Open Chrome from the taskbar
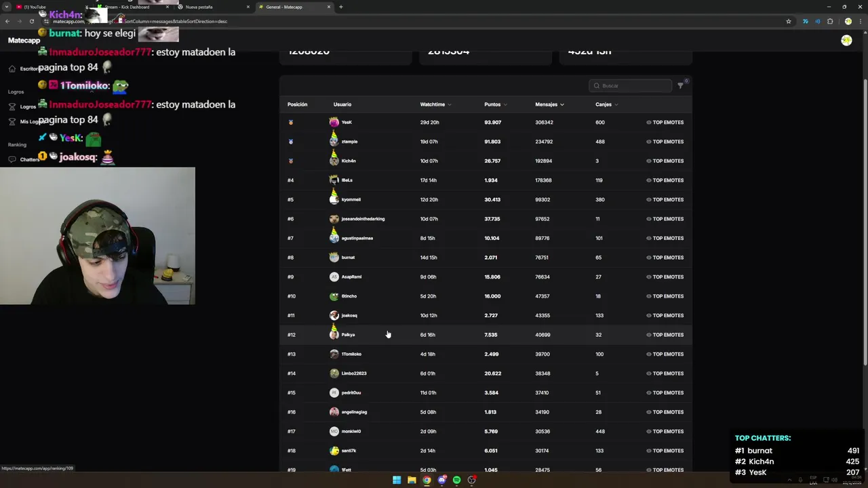 coord(427,480)
